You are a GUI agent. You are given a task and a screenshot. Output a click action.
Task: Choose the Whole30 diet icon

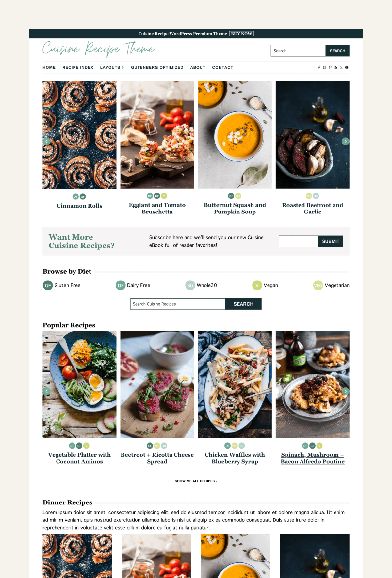click(190, 285)
